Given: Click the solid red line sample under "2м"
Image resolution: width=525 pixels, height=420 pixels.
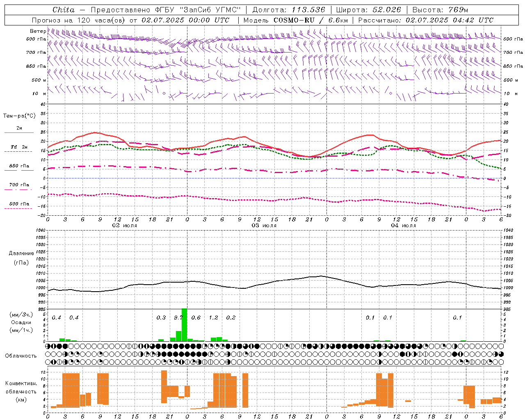Looking at the screenshot, I should click(19, 132).
